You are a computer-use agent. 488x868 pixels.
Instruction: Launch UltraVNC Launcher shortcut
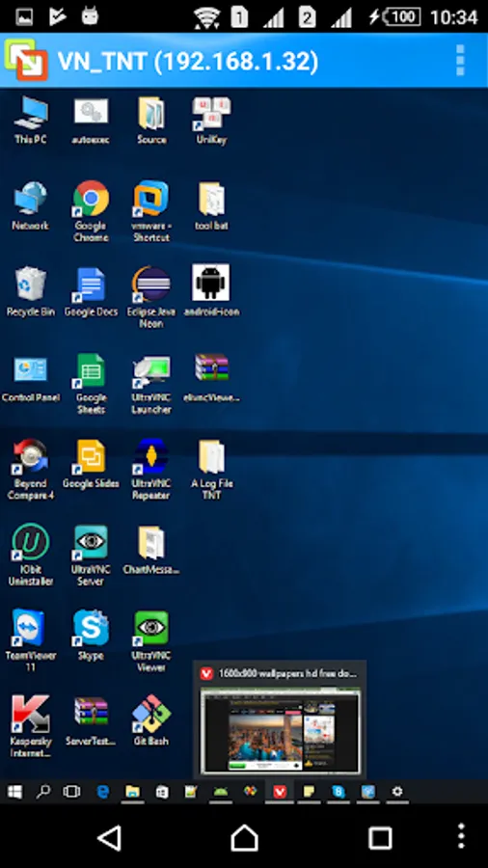(151, 384)
